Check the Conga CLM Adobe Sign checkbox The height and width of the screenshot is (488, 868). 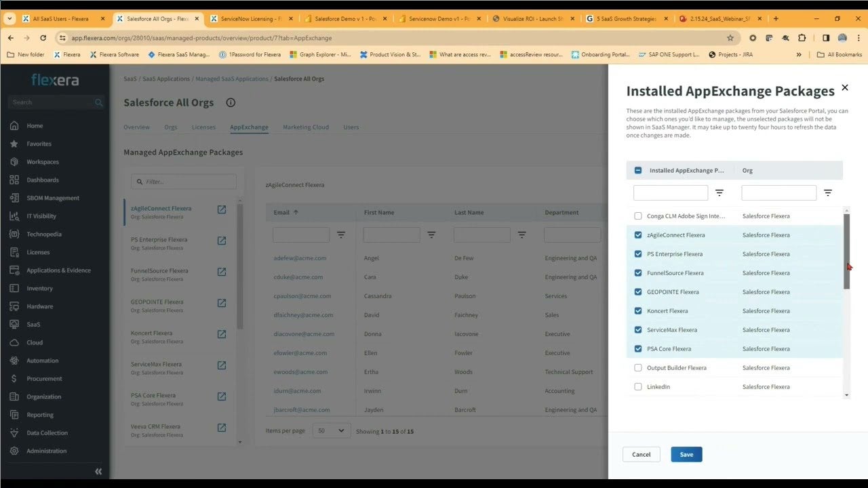(x=638, y=216)
